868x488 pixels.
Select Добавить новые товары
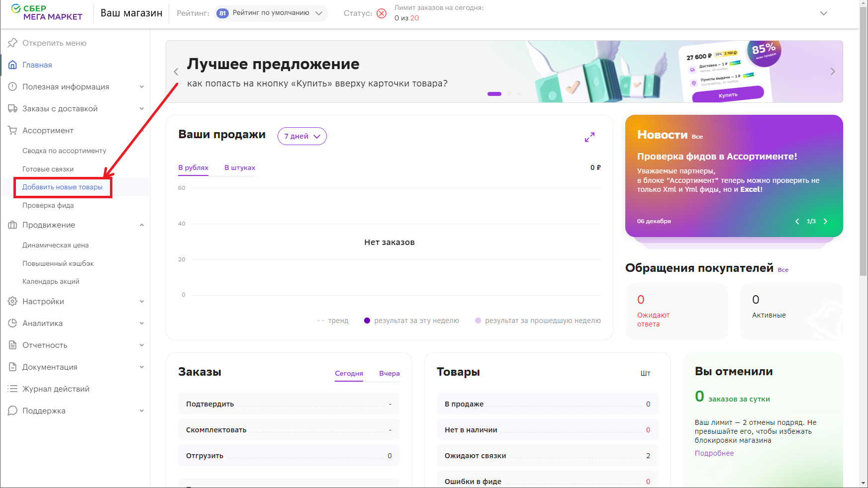tap(62, 187)
